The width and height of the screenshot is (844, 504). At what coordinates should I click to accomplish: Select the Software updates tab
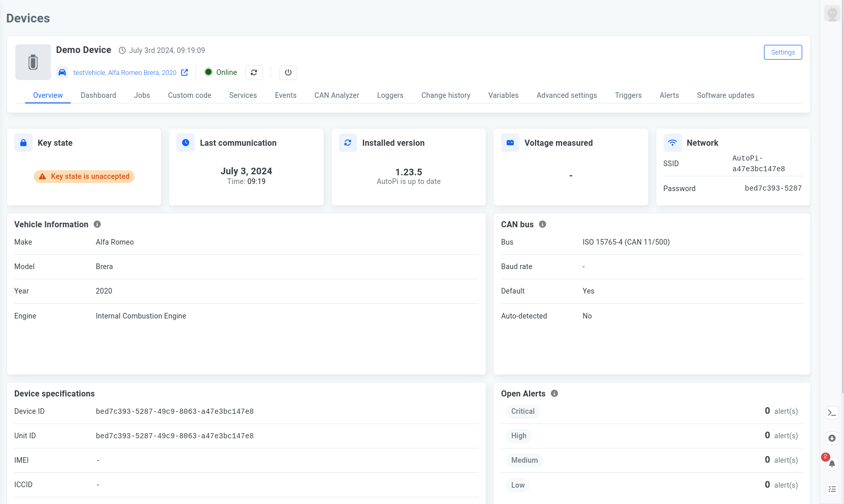coord(726,95)
